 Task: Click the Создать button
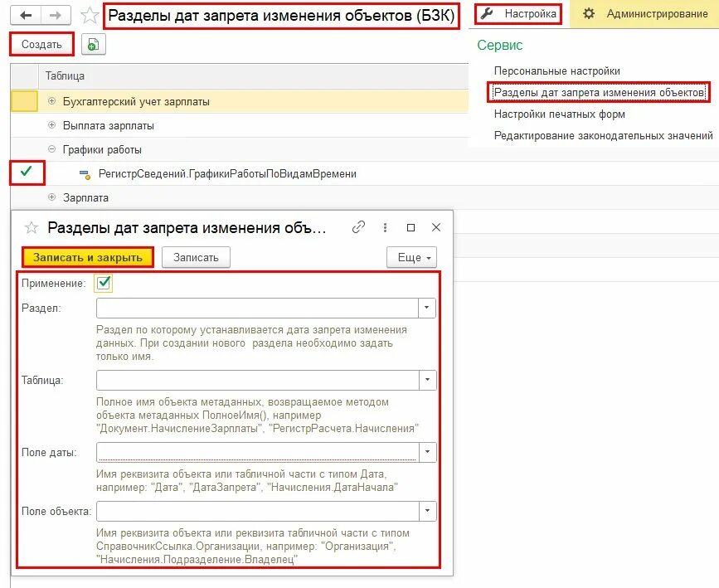pyautogui.click(x=41, y=45)
